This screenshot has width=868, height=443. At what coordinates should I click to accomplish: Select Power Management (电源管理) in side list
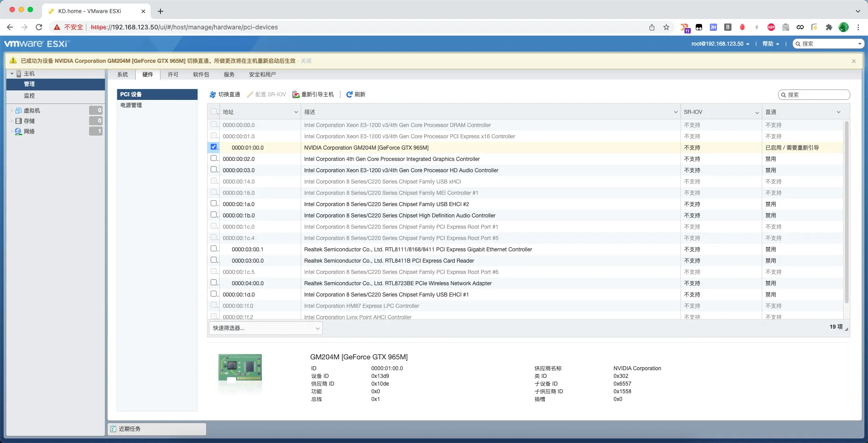[x=157, y=105]
